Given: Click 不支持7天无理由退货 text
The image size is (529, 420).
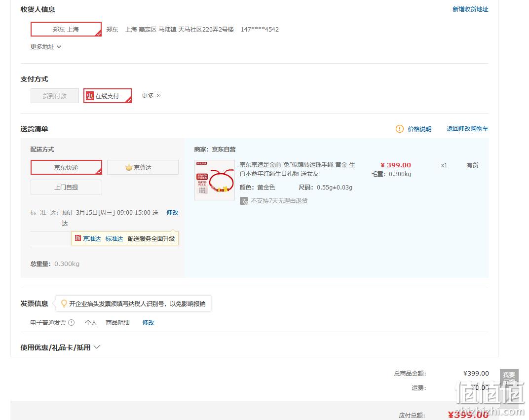Looking at the screenshot, I should pyautogui.click(x=279, y=201).
